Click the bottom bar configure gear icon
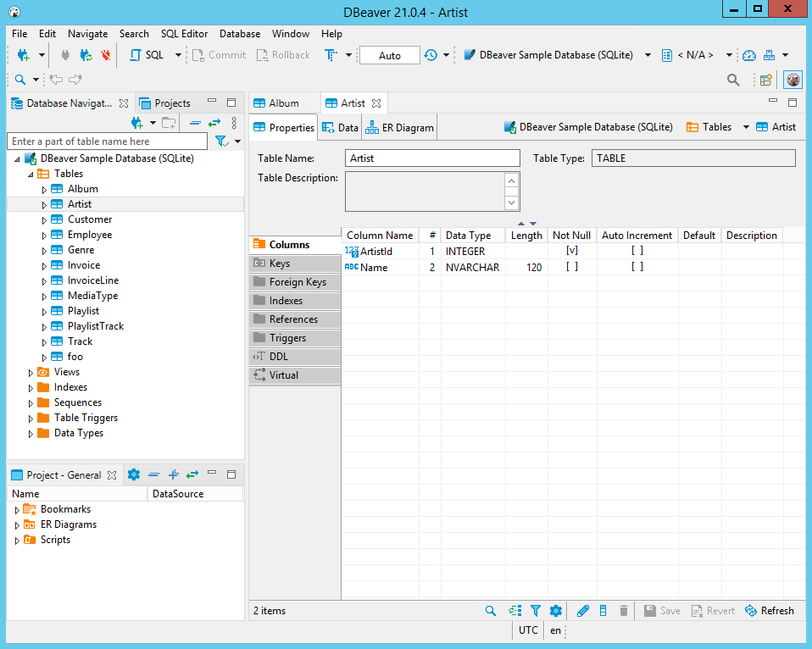 (x=556, y=611)
